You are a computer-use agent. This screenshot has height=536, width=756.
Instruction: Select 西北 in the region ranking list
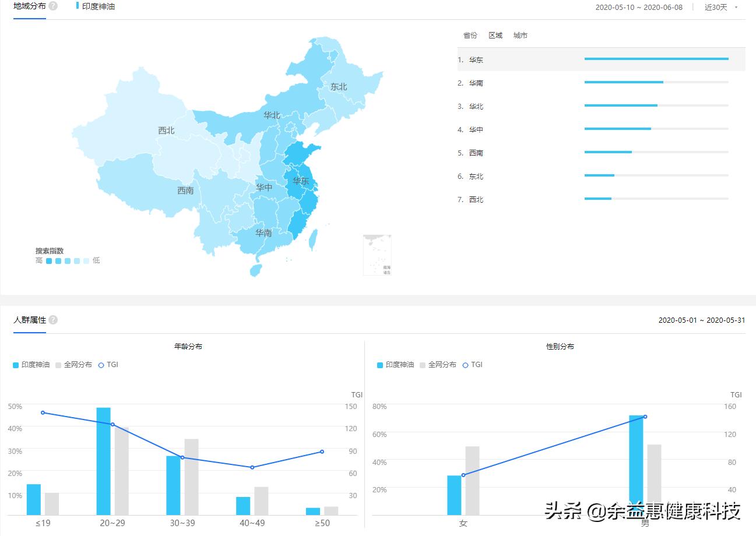(x=475, y=199)
